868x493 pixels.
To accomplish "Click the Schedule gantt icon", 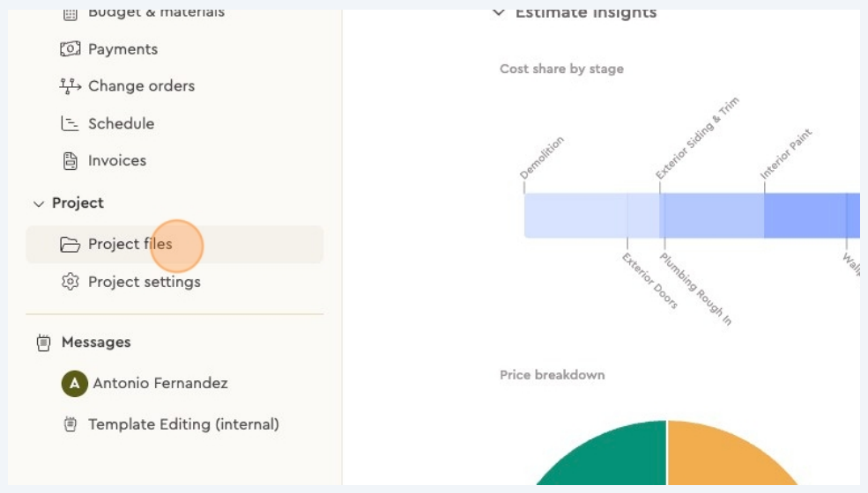I will [x=70, y=124].
